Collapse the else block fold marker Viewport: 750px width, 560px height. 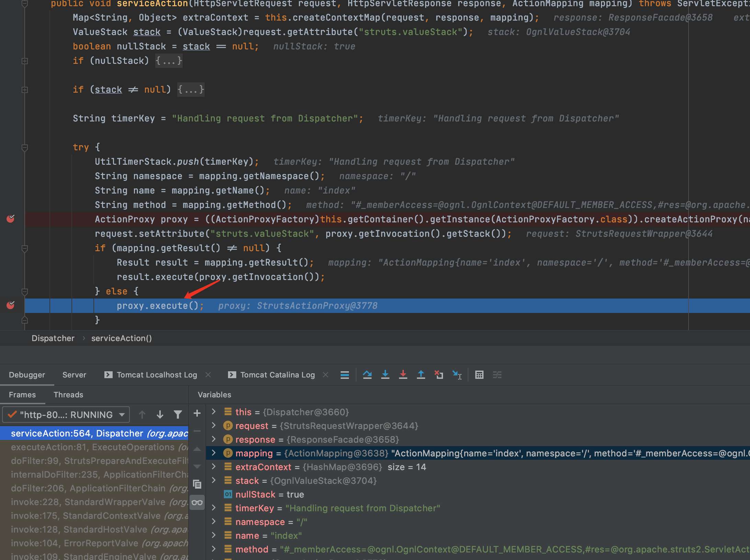24,292
